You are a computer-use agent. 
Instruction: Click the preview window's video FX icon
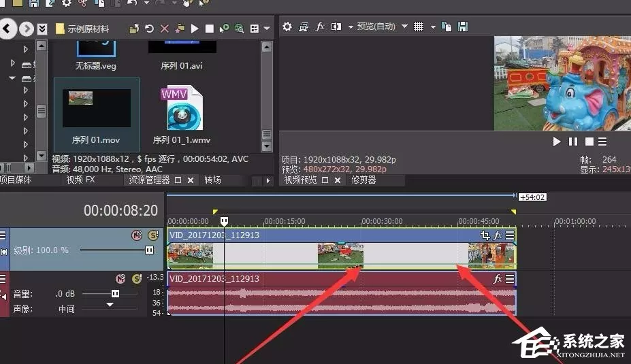pyautogui.click(x=320, y=27)
